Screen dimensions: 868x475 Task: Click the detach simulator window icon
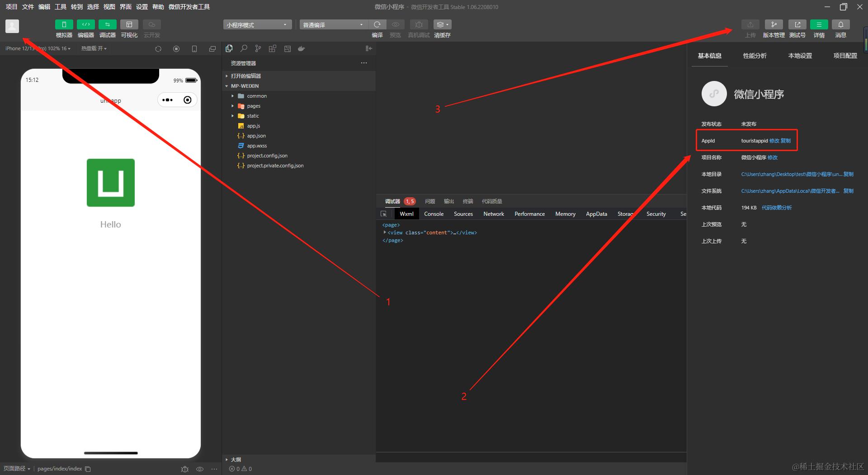coord(212,49)
